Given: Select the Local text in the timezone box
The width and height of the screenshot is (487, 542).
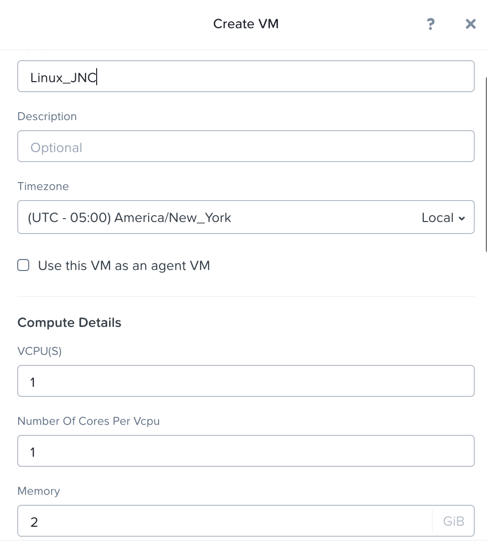Looking at the screenshot, I should click(x=437, y=218).
